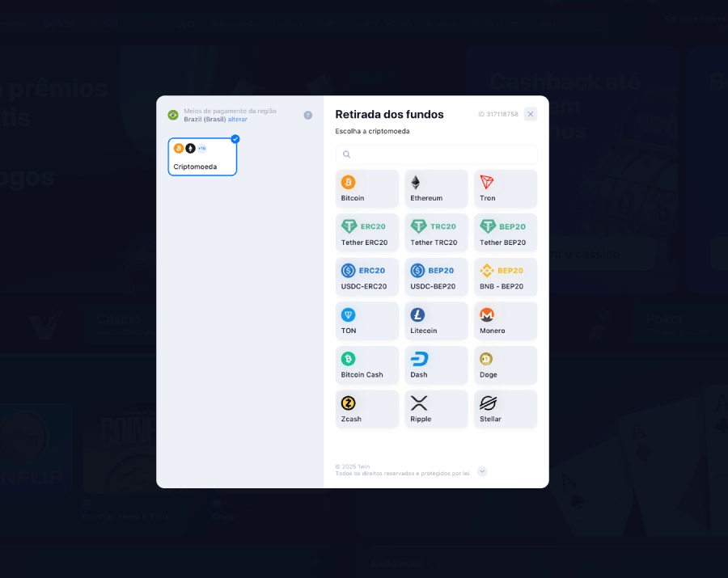
Task: Click the Stellar label text
Action: [x=490, y=419]
